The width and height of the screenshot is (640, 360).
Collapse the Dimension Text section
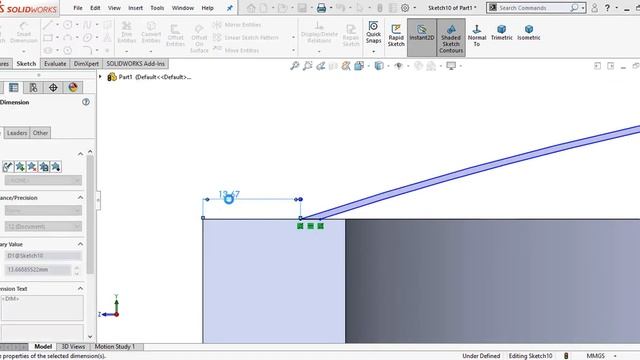click(80, 289)
